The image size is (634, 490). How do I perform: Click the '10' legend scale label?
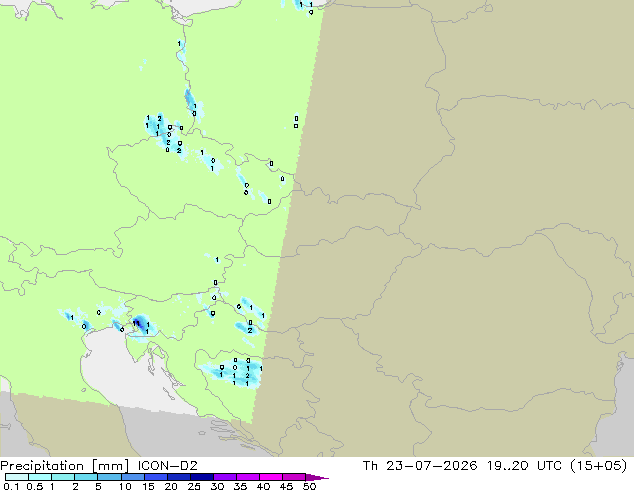(125, 486)
